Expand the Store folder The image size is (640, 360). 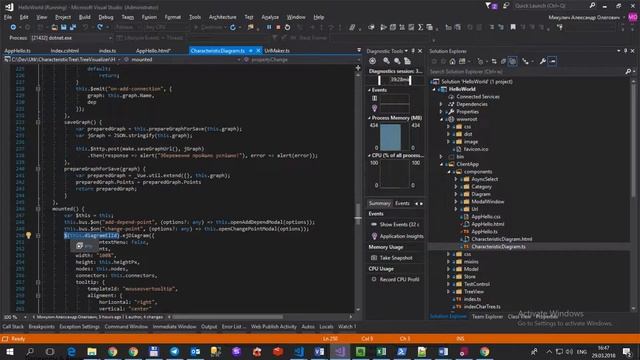pos(449,276)
